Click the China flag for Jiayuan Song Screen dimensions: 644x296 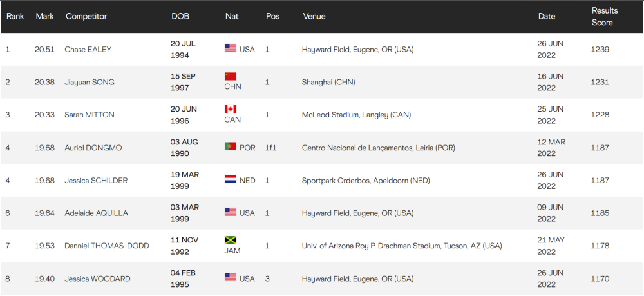(x=231, y=76)
